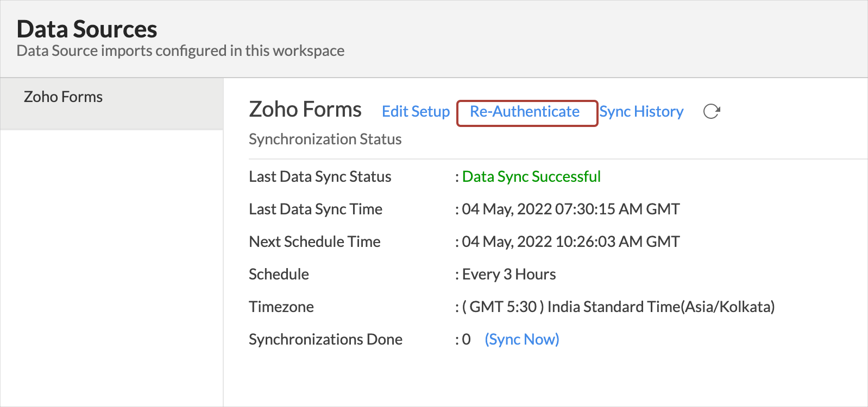
Task: Click the Data Source imports subtitle text
Action: pyautogui.click(x=180, y=50)
